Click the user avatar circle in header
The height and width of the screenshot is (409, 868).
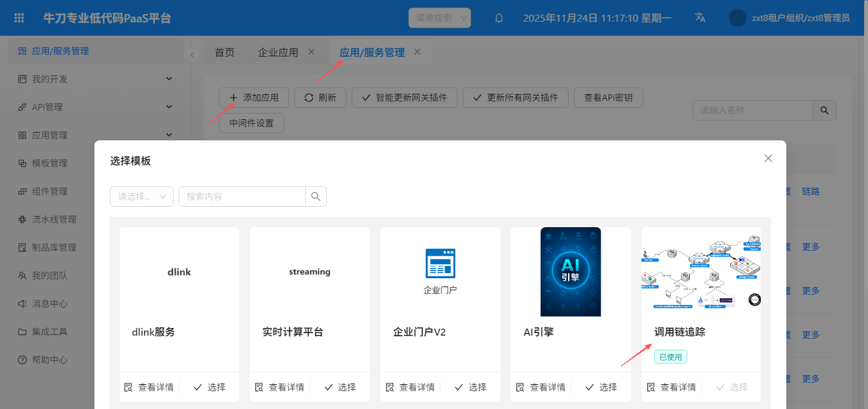pos(737,18)
